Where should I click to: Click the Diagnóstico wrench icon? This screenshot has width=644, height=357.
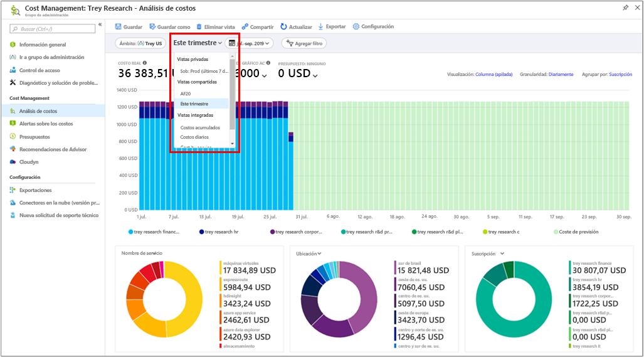point(13,83)
